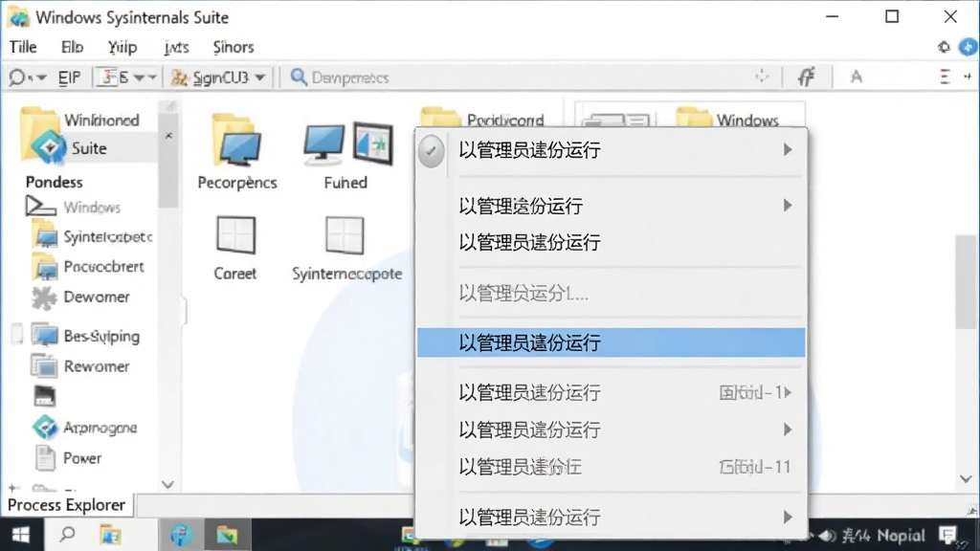The image size is (980, 551).
Task: Open the Windows Start button
Action: pyautogui.click(x=21, y=535)
